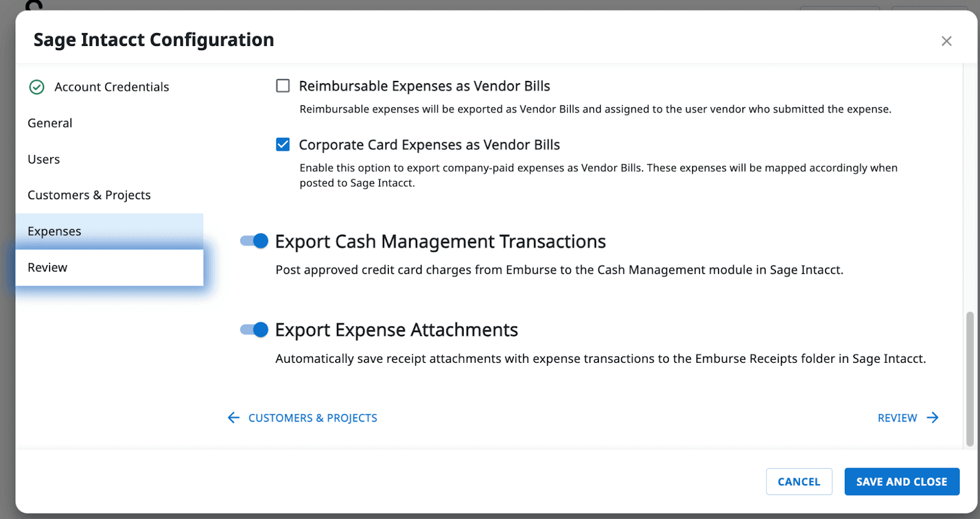980x519 pixels.
Task: Click the green checkmark icon beside Account Credentials
Action: 37,87
